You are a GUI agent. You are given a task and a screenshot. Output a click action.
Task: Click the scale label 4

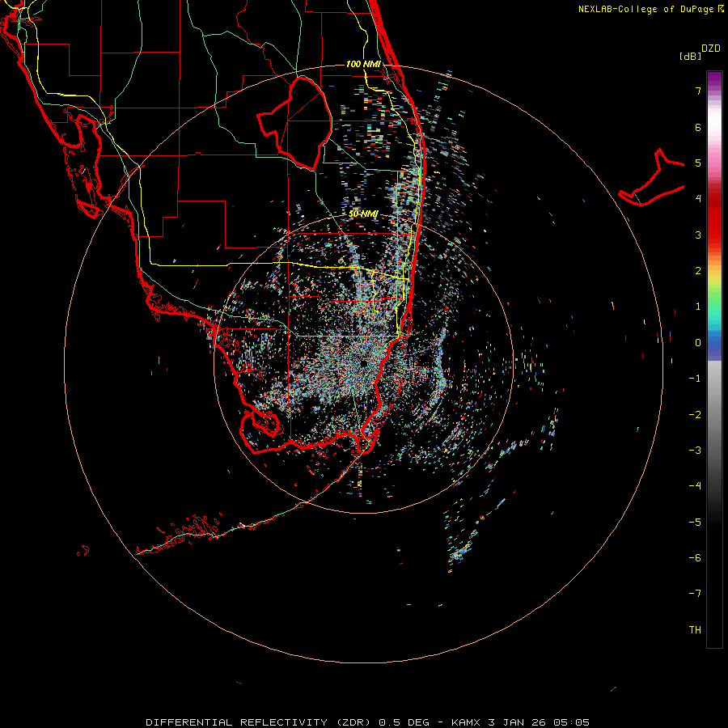pyautogui.click(x=698, y=199)
